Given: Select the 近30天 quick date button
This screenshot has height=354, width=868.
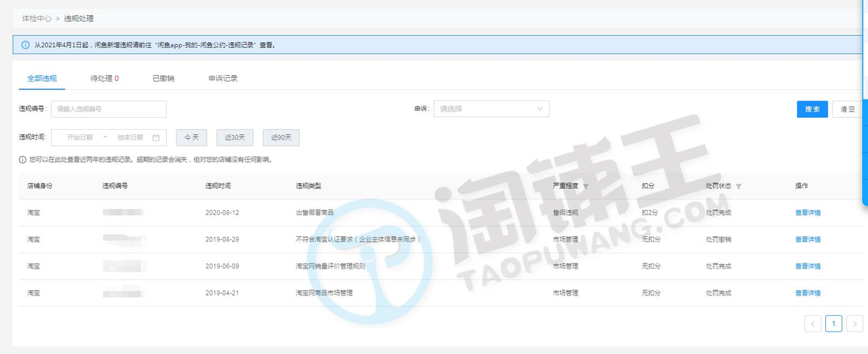Looking at the screenshot, I should click(235, 137).
